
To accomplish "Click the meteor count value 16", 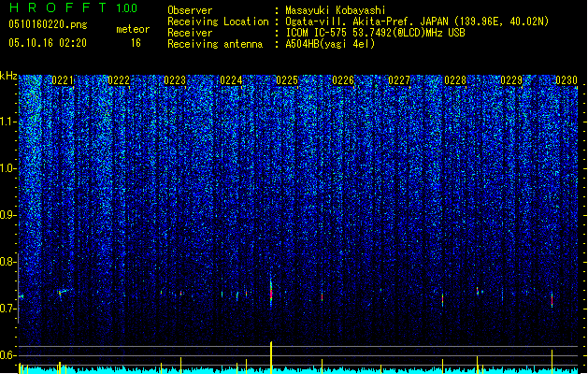I will (x=136, y=43).
